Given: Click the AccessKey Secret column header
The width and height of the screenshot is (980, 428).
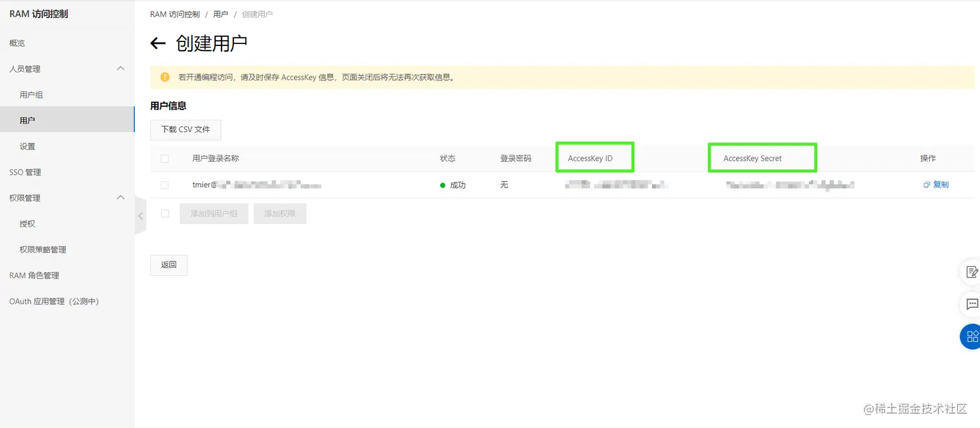Looking at the screenshot, I should 752,159.
